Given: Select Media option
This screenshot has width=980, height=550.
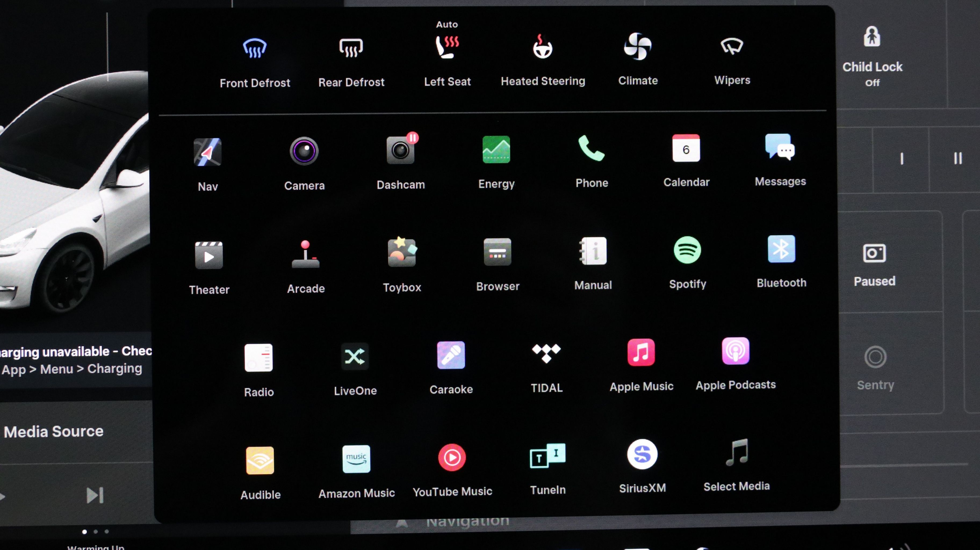Looking at the screenshot, I should [737, 453].
